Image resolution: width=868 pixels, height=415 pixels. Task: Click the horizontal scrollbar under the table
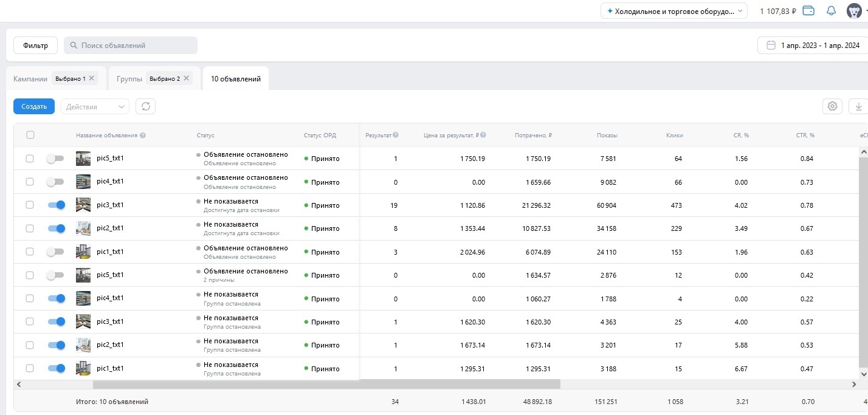click(326, 384)
